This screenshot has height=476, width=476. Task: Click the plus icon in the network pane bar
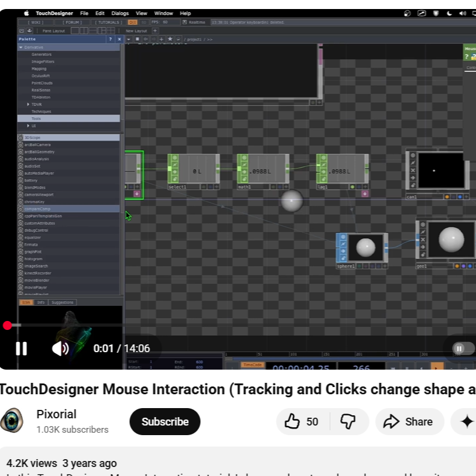162,39
